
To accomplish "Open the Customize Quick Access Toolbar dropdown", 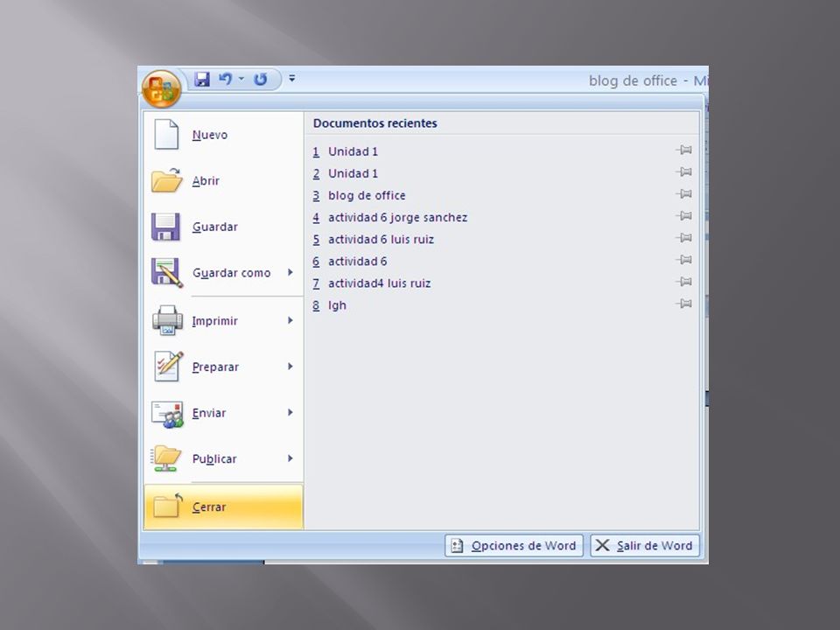I will coord(292,78).
